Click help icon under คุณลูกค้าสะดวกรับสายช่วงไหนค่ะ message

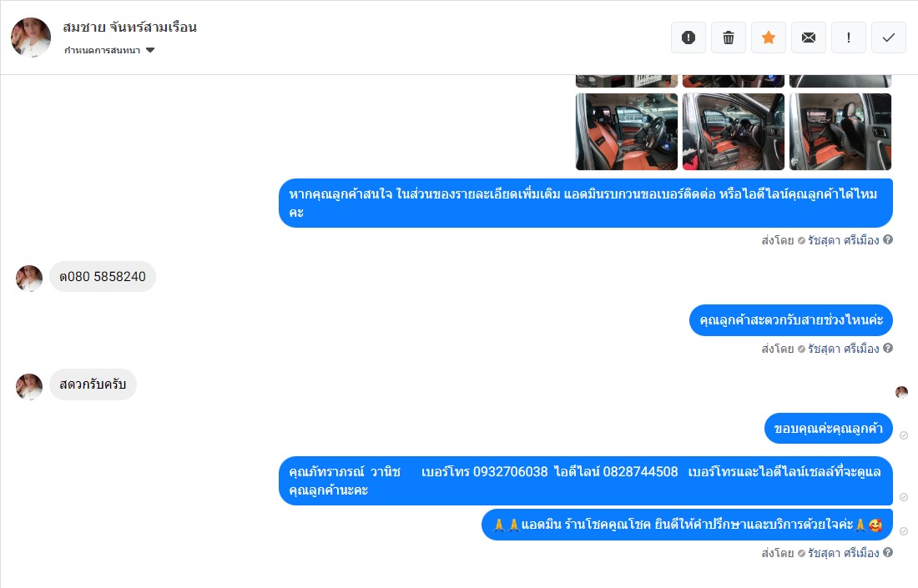pos(888,348)
